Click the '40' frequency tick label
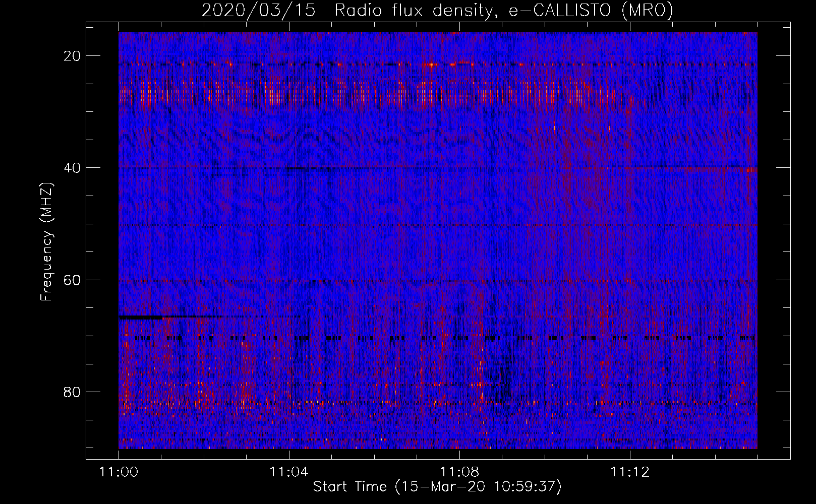Image resolution: width=816 pixels, height=504 pixels. 73,168
